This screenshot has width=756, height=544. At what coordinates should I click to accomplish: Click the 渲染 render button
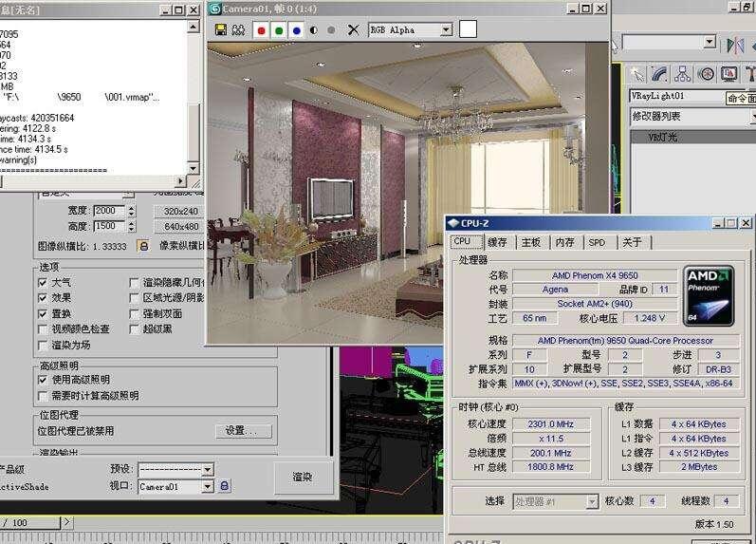[x=304, y=478]
